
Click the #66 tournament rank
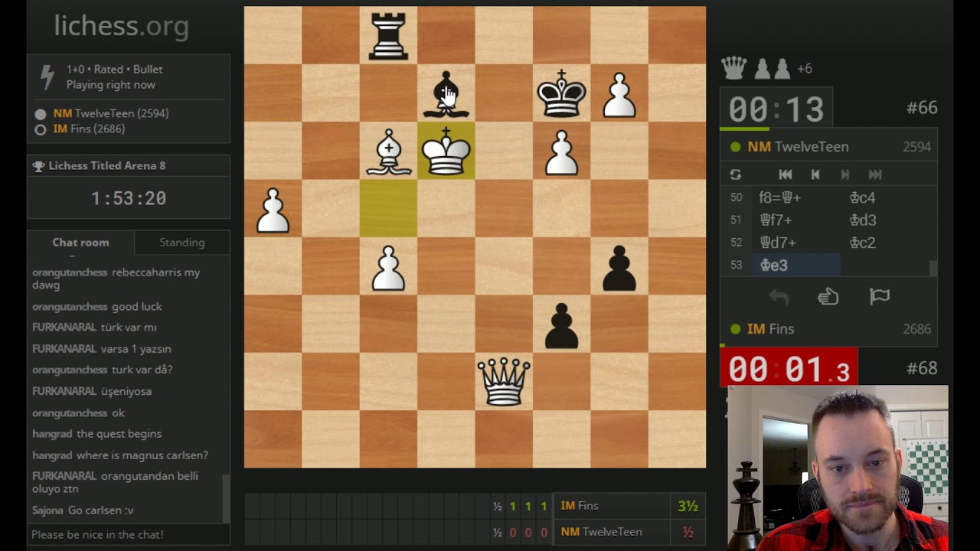pos(922,108)
